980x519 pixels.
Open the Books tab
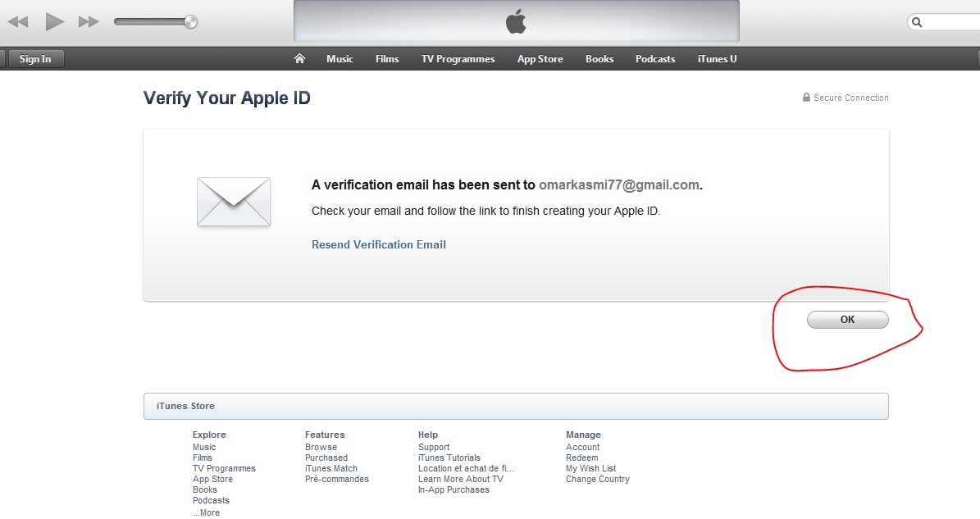(599, 59)
